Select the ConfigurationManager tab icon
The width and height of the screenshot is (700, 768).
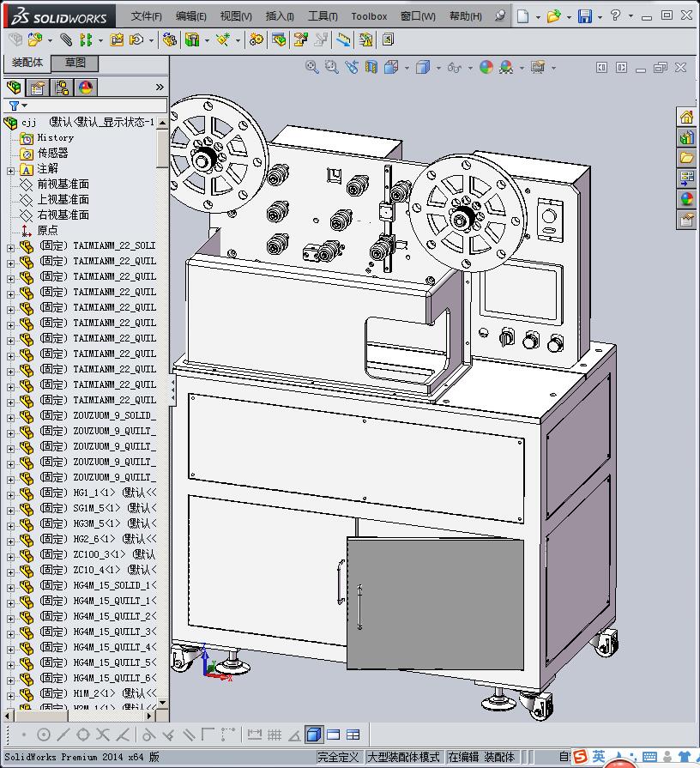pos(62,88)
